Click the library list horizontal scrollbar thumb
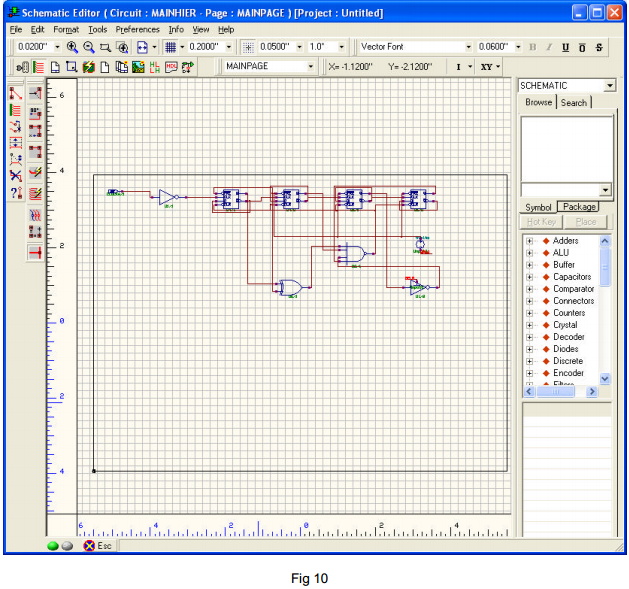 point(555,392)
